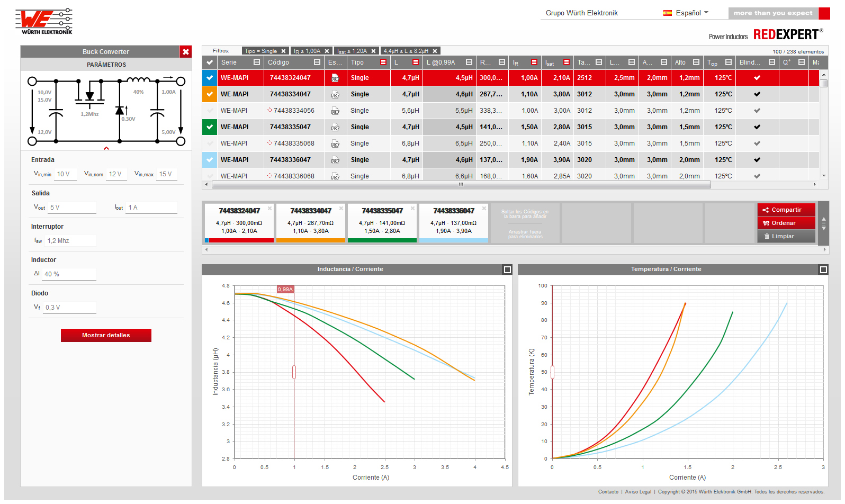Viewport: 845px width, 504px height.
Task: Maximize the Inductancia / Corriente chart
Action: (507, 270)
